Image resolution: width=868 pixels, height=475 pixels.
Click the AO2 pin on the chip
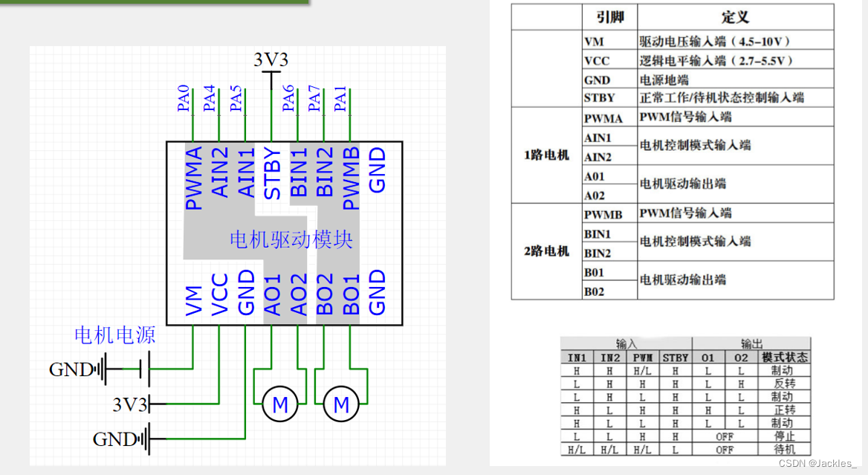click(x=299, y=294)
